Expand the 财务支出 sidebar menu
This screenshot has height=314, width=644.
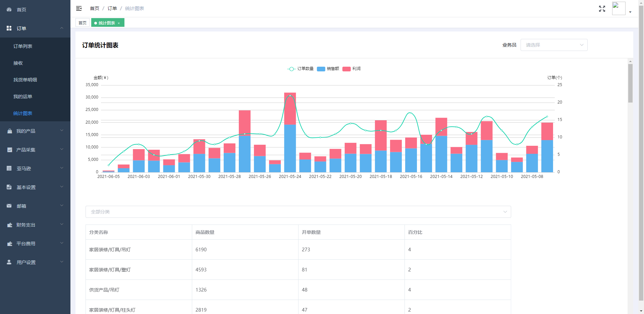pyautogui.click(x=35, y=225)
